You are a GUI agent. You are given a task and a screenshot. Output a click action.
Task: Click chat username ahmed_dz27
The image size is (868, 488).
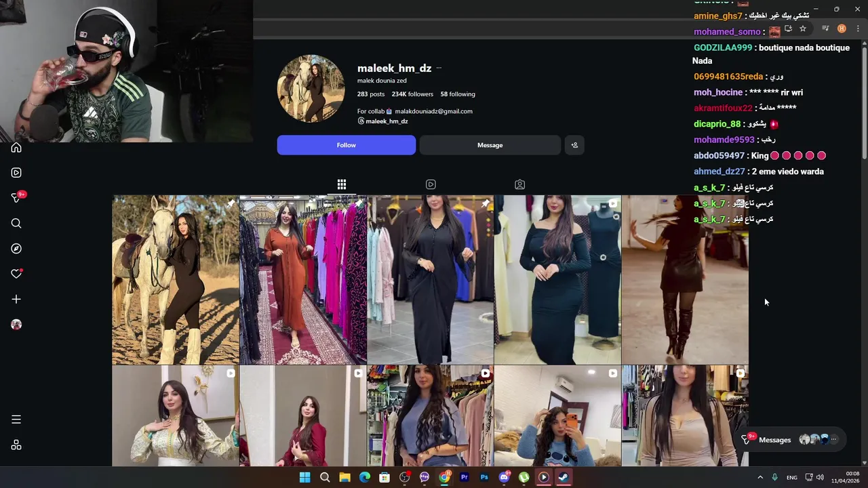[x=719, y=171]
